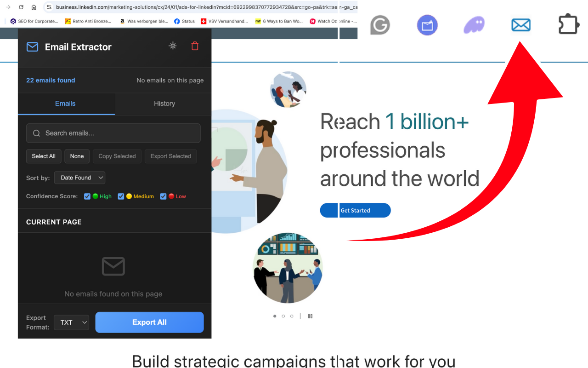Image resolution: width=588 pixels, height=368 pixels.
Task: Open 6 Ways to Ban Wo... bookmark
Action: point(279,21)
